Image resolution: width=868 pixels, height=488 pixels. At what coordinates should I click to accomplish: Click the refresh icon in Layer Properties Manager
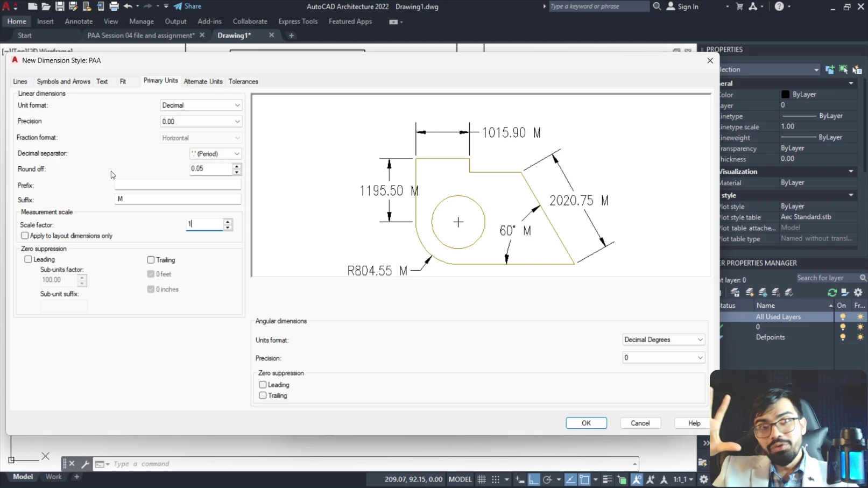pos(832,293)
